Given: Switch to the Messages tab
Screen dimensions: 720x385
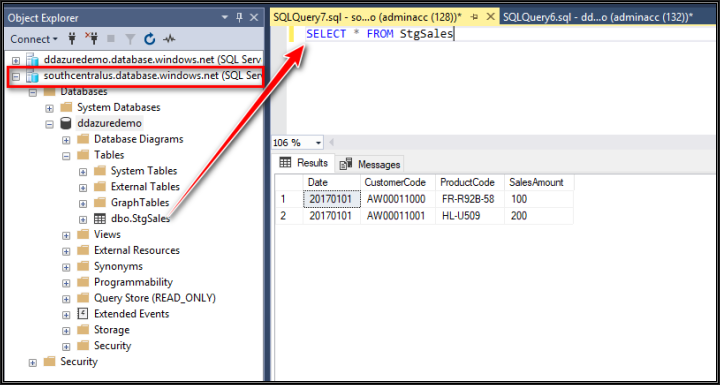Looking at the screenshot, I should 370,164.
